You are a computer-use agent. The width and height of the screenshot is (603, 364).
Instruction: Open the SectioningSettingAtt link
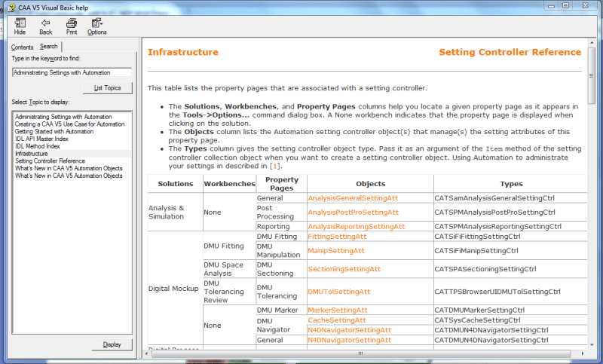[344, 269]
